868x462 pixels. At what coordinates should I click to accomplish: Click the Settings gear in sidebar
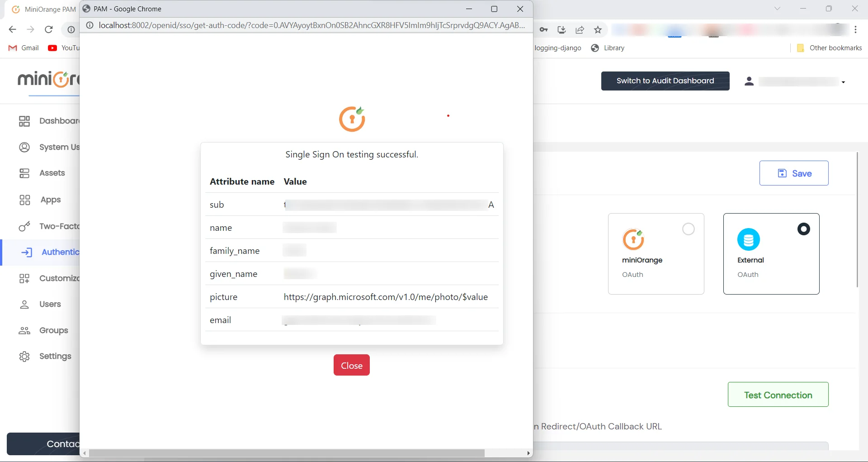(x=24, y=356)
